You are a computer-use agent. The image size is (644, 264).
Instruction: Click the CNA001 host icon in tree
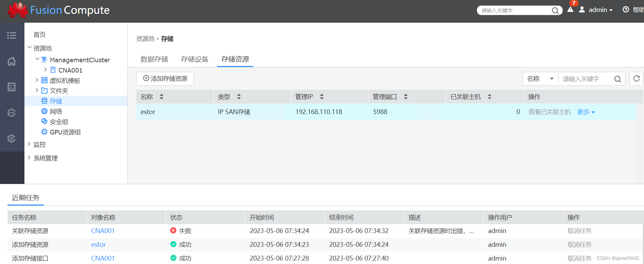click(53, 70)
